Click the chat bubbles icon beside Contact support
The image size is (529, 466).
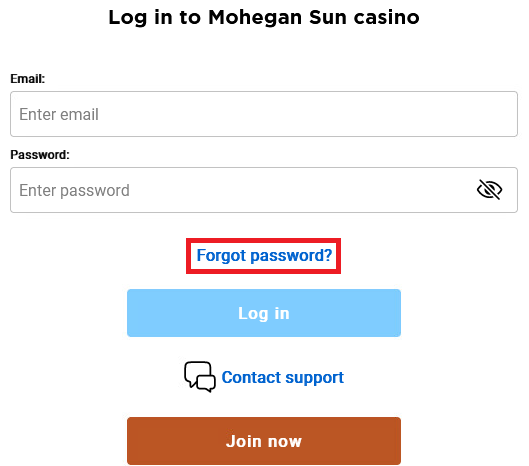[200, 377]
